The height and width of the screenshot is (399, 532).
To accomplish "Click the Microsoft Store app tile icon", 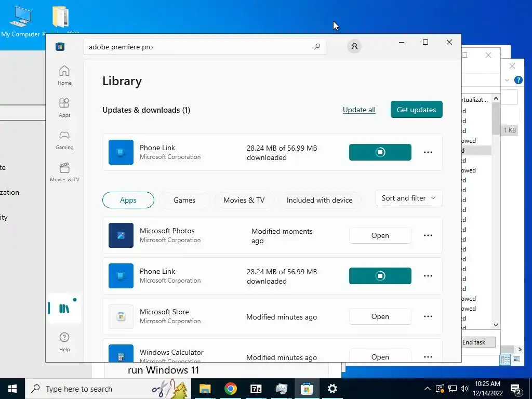I will 121,316.
